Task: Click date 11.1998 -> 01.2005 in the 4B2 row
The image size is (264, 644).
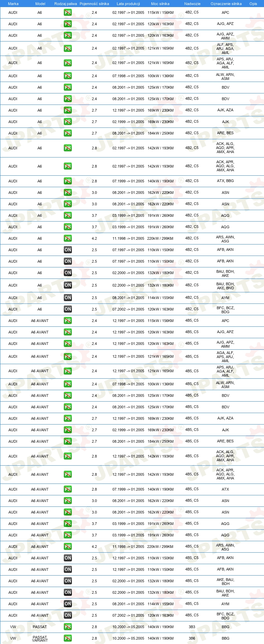Action: (x=128, y=238)
